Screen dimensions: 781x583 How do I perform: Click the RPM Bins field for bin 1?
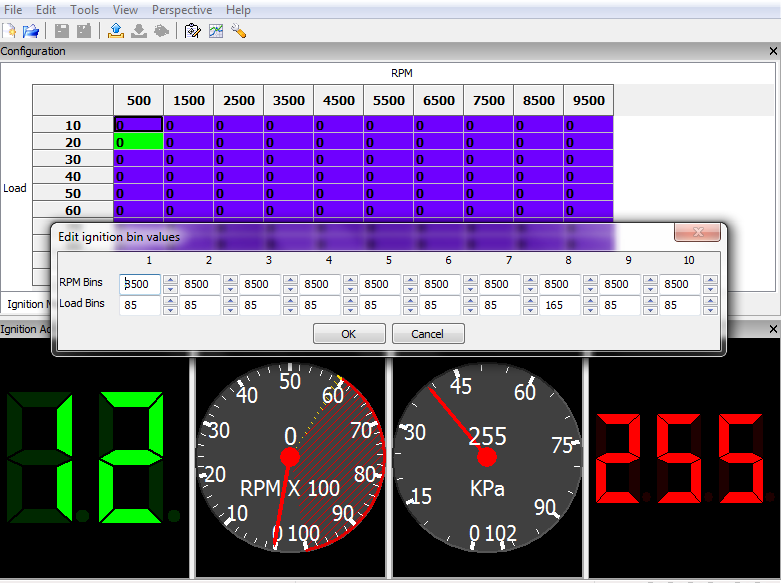point(140,284)
